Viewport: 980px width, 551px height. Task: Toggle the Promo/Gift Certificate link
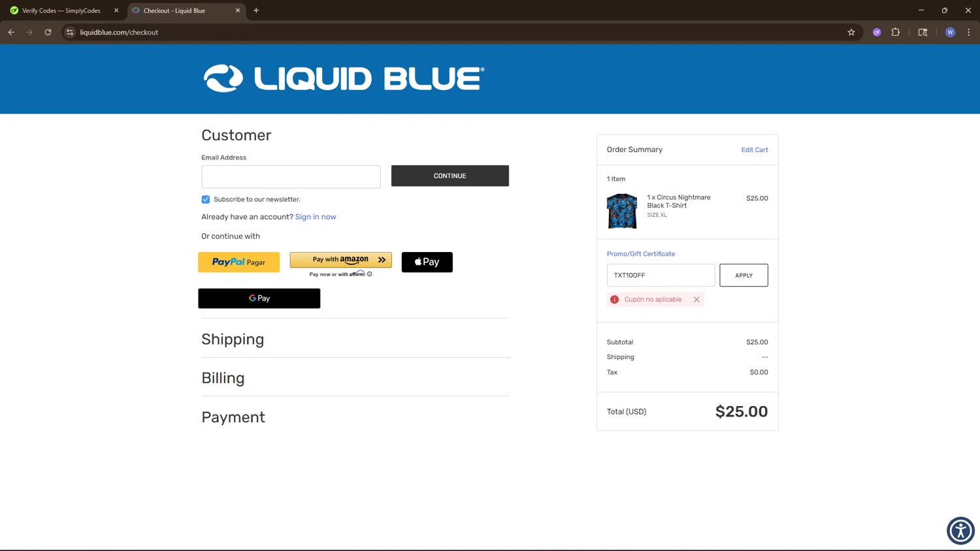coord(641,254)
